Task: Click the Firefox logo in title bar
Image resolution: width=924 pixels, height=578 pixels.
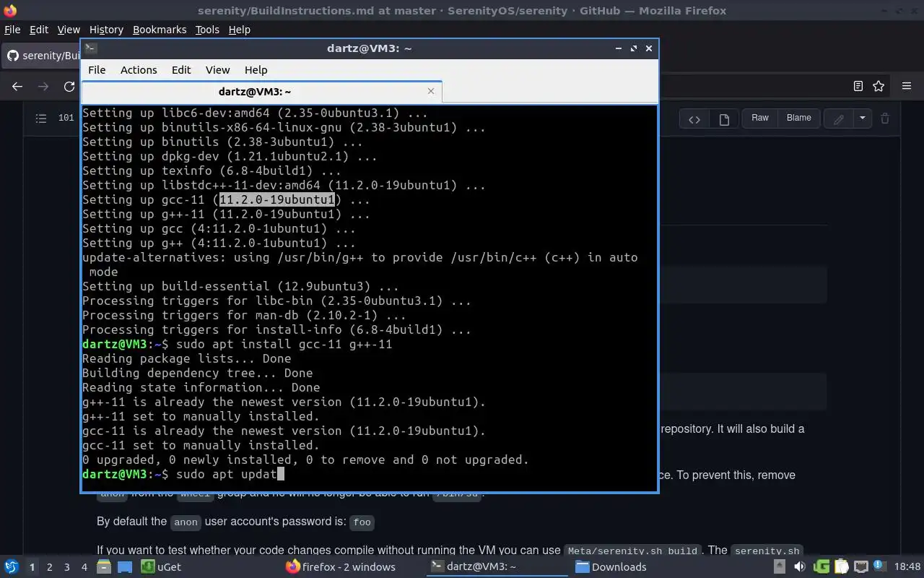Action: tap(10, 10)
